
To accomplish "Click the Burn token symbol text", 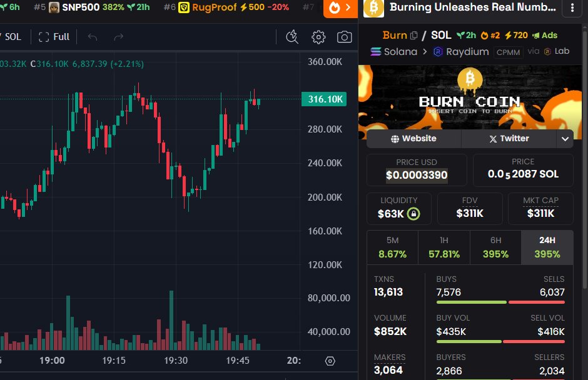I will pos(395,35).
